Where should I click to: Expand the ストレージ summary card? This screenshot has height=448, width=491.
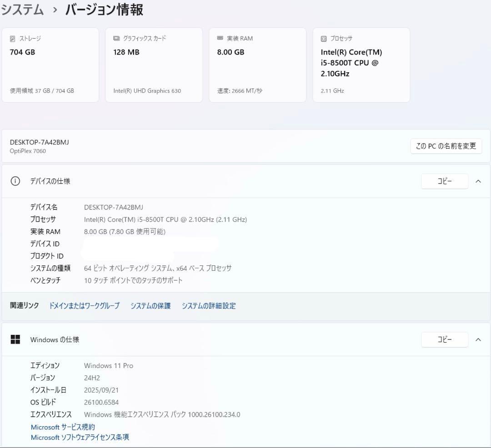[x=50, y=65]
